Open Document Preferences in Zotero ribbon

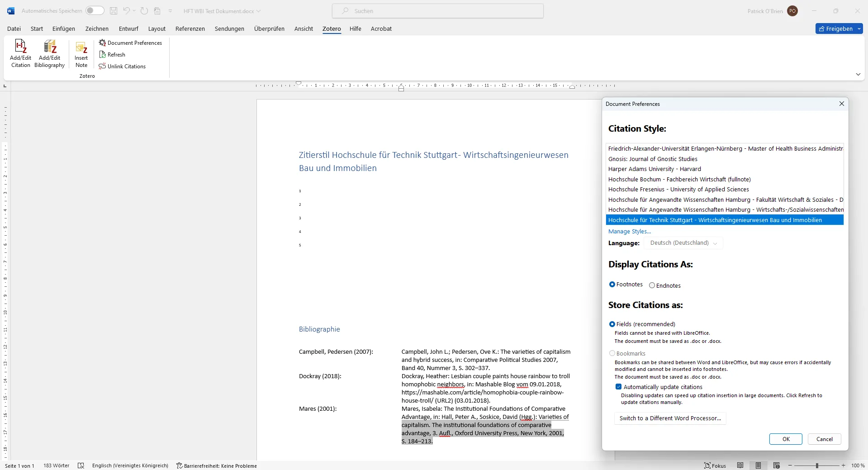pyautogui.click(x=130, y=43)
